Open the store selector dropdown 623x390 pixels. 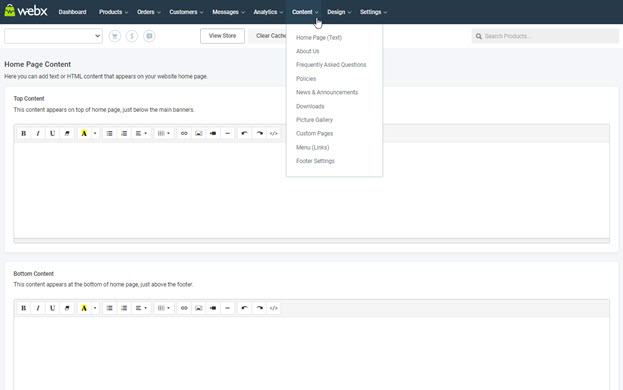53,36
